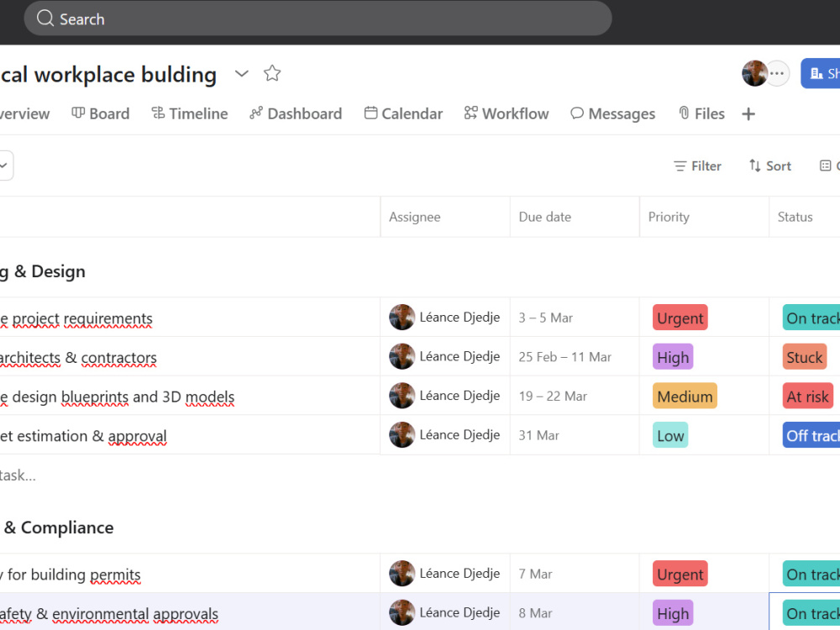Change High priority on environmental approvals row

pos(673,613)
